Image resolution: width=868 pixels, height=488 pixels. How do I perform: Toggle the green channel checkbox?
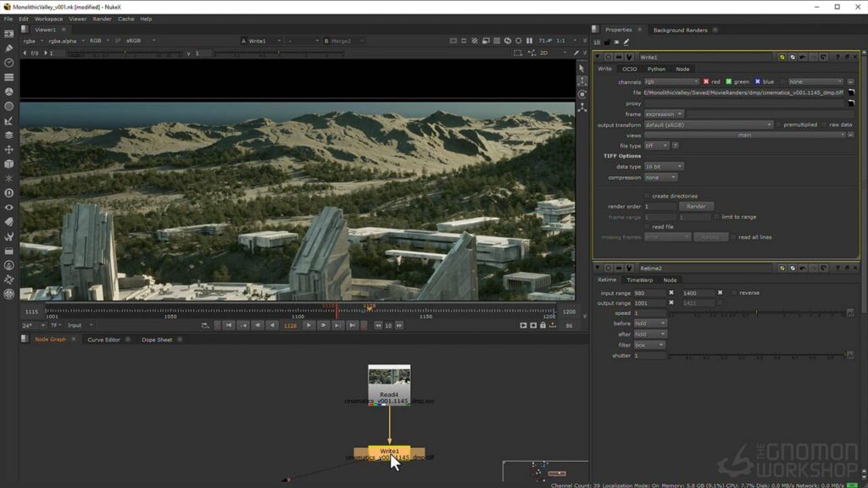728,81
